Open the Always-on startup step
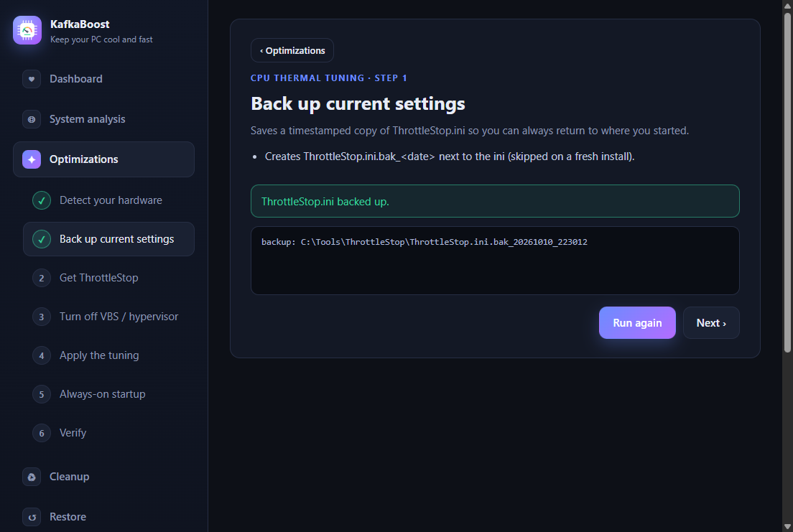This screenshot has height=532, width=793. pyautogui.click(x=108, y=394)
